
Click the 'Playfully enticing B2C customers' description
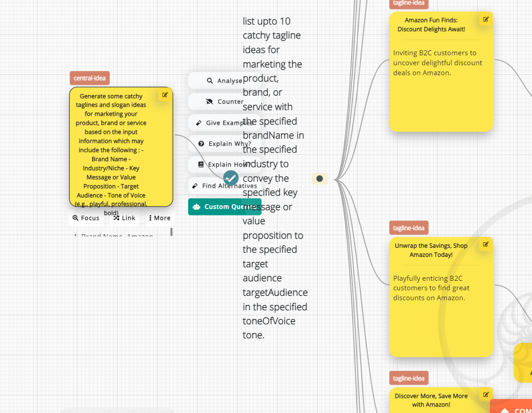(x=431, y=288)
